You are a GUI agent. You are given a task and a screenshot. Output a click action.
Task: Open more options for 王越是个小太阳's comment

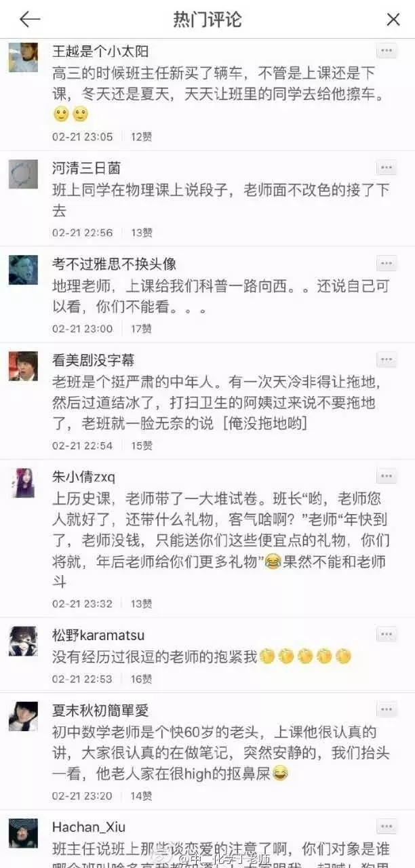387,51
